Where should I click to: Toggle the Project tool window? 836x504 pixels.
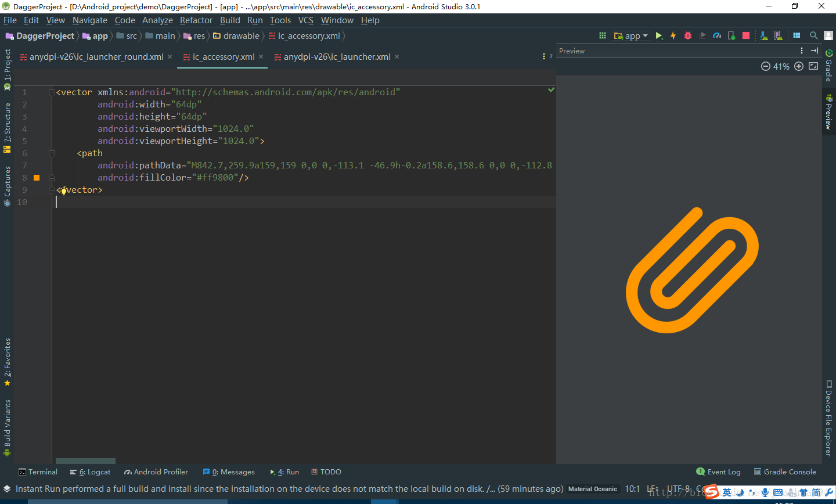[7, 70]
